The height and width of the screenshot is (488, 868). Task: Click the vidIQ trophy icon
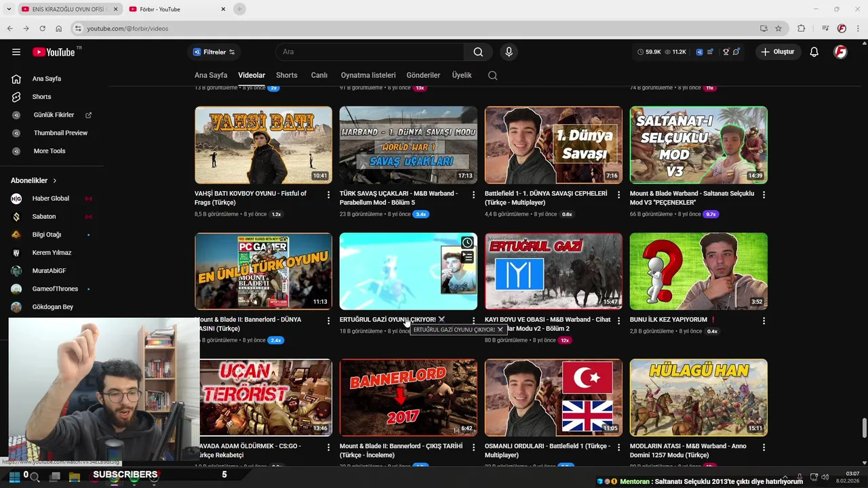tap(726, 52)
